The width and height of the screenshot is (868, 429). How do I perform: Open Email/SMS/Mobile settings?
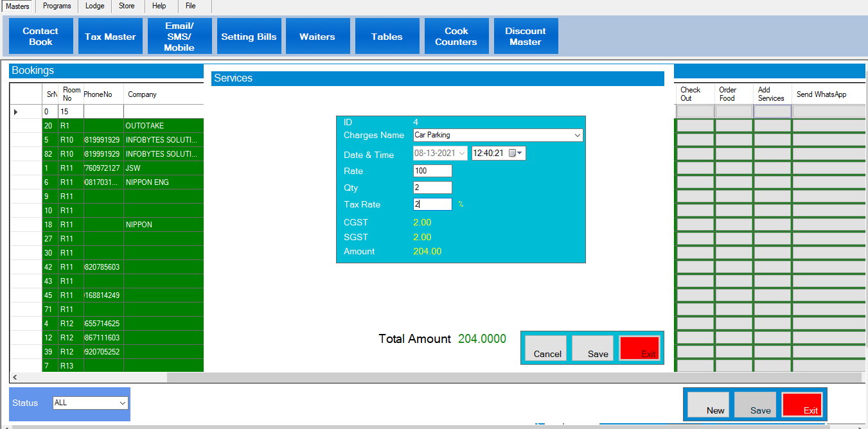coord(179,37)
